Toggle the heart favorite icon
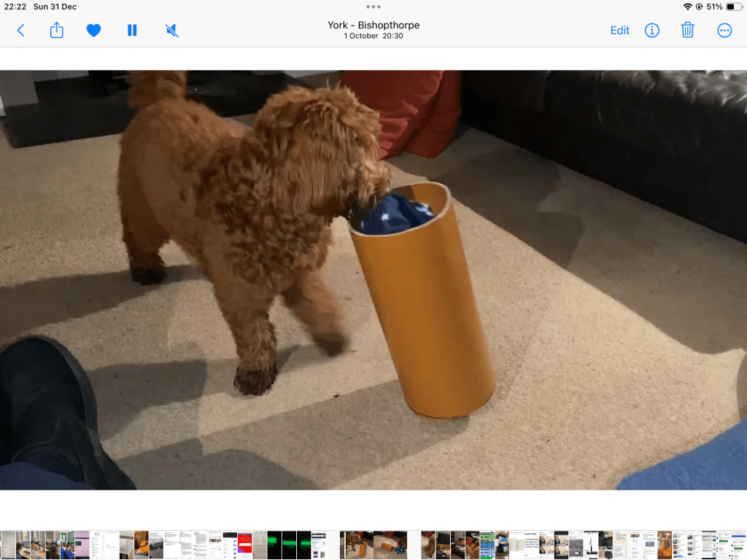Viewport: 747px width, 560px height. pos(93,31)
